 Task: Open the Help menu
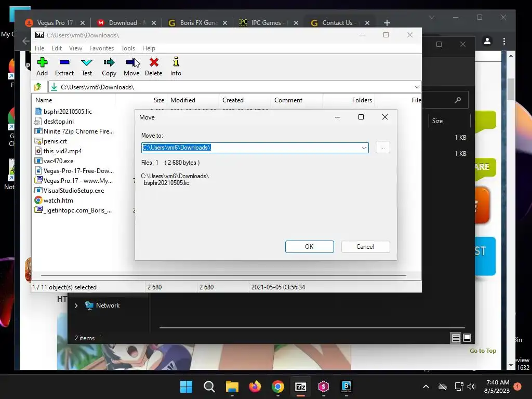click(149, 48)
